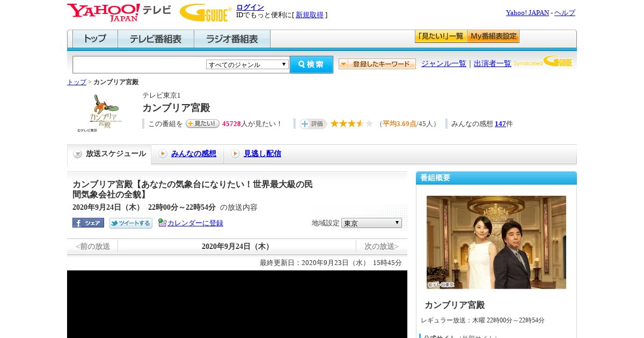Screen dimensions: 644x338
Task: Open the 出演者一覧 link
Action: click(493, 63)
